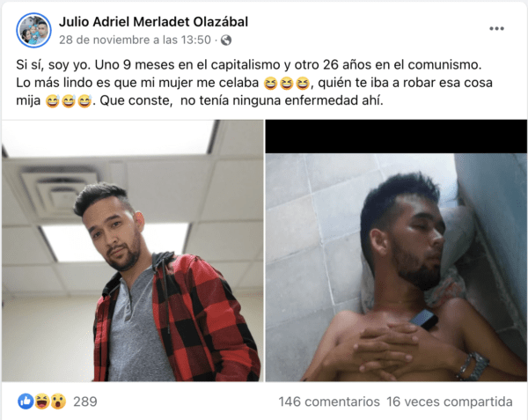Click the Haha laughing reaction icon
Viewport: 528px width, 420px height.
[41, 402]
